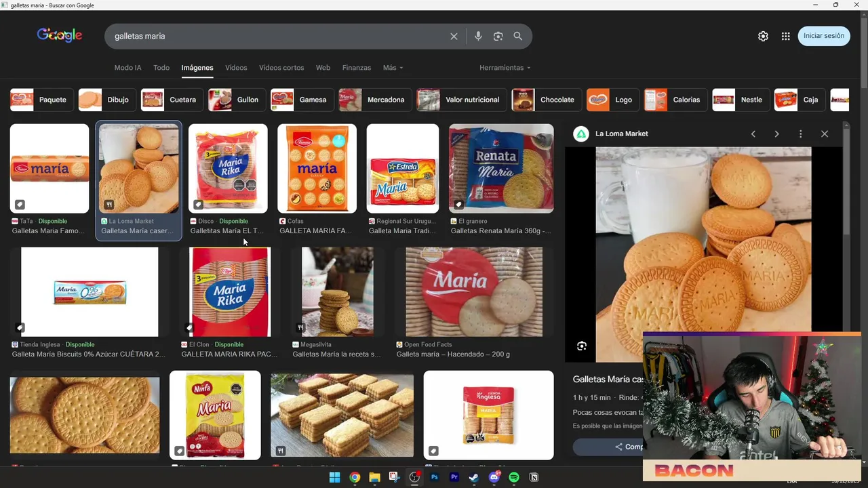Select the Imágenes tab
Screen dimensions: 868x488
197,68
